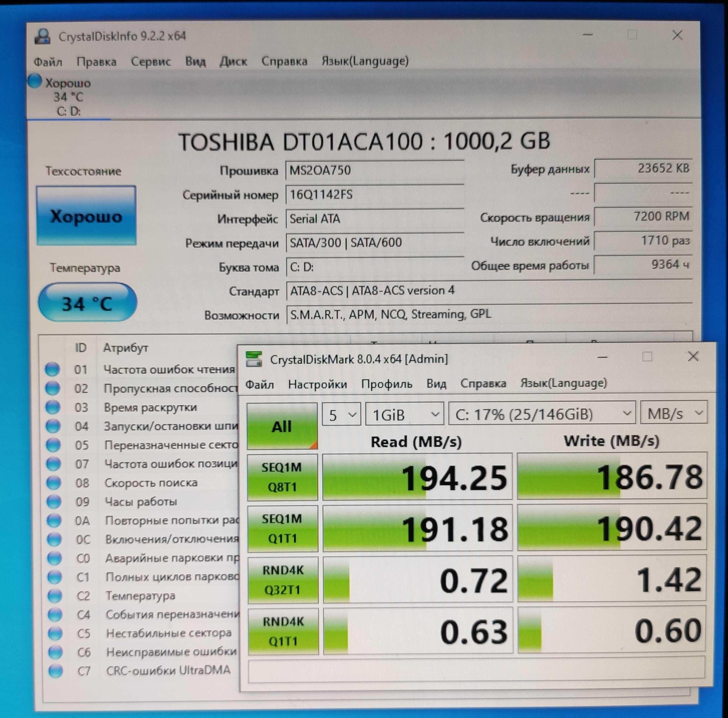Click the 0.72 RND4K Q32T1 read result
Viewport: 728px width, 718px height.
pyautogui.click(x=418, y=580)
